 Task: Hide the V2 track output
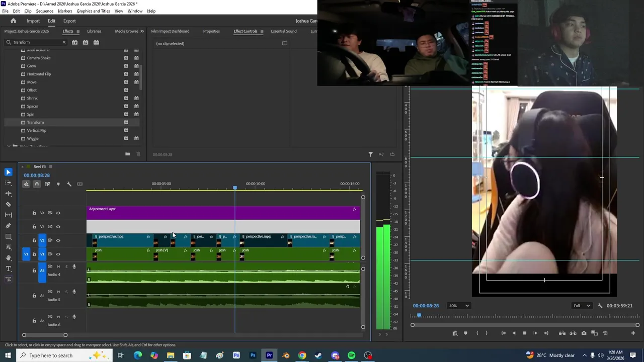pos(58,240)
